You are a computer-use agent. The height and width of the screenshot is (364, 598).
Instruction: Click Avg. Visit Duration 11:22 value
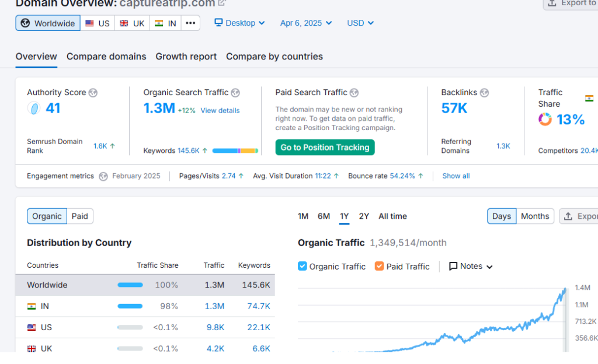[322, 176]
